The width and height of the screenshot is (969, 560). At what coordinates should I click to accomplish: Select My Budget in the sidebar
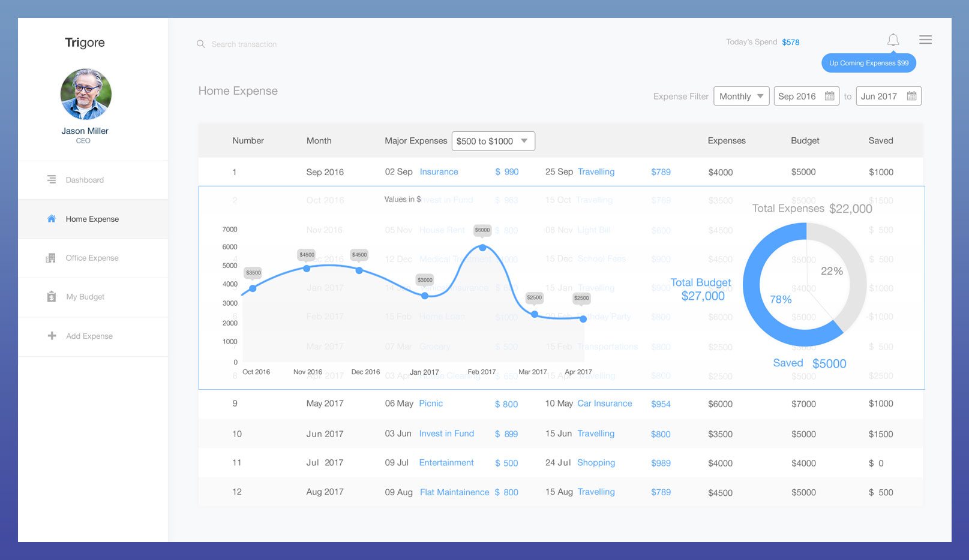coord(85,297)
